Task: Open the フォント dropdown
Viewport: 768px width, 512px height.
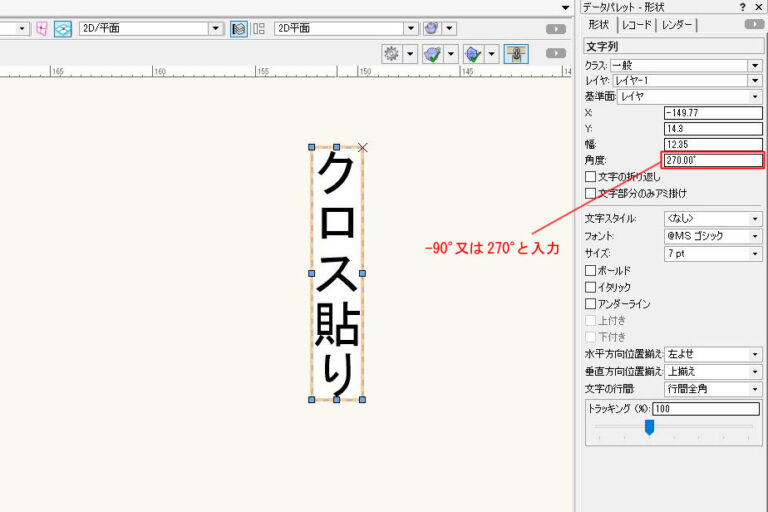Action: click(x=712, y=236)
